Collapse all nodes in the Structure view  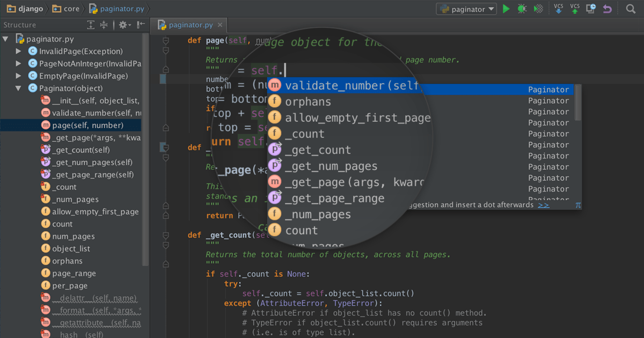click(104, 25)
